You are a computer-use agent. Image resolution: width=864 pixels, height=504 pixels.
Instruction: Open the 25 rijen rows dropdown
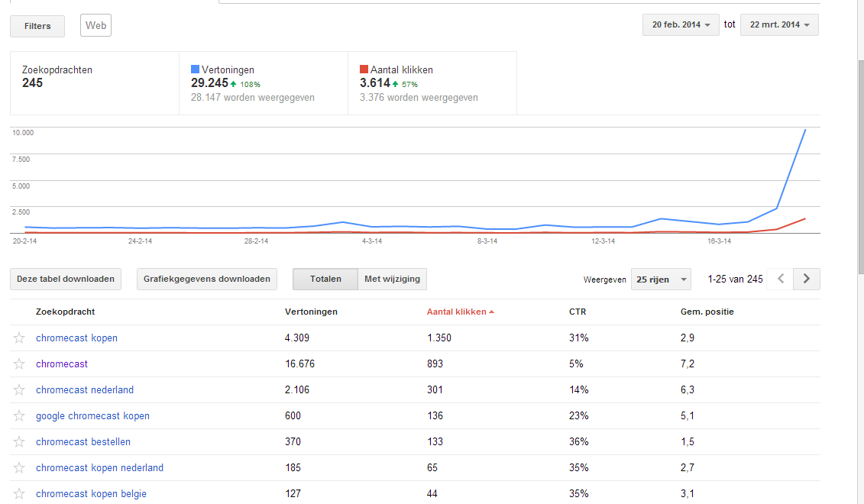pos(661,279)
